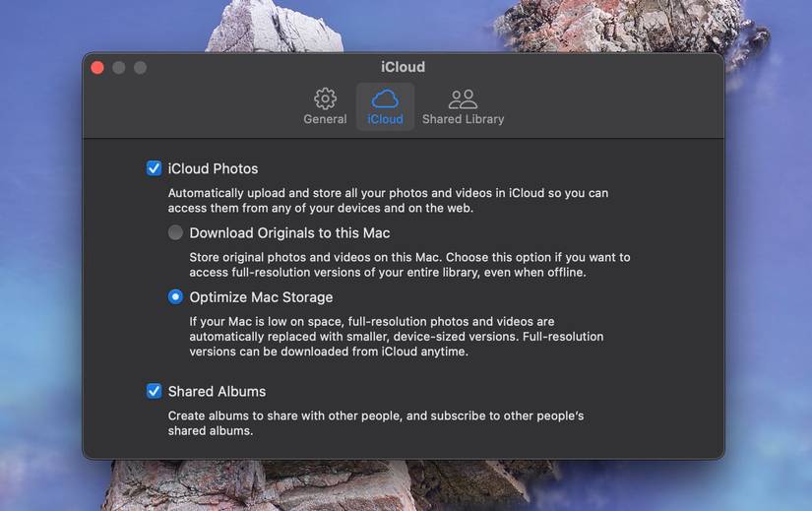The height and width of the screenshot is (511, 812).
Task: Choose the Optimize Mac Storage radio button
Action: coord(175,297)
